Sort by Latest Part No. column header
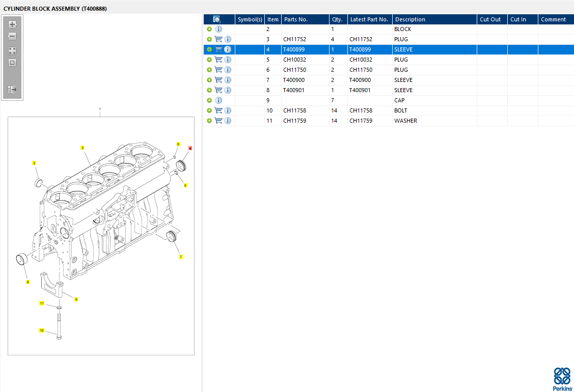 (370, 19)
